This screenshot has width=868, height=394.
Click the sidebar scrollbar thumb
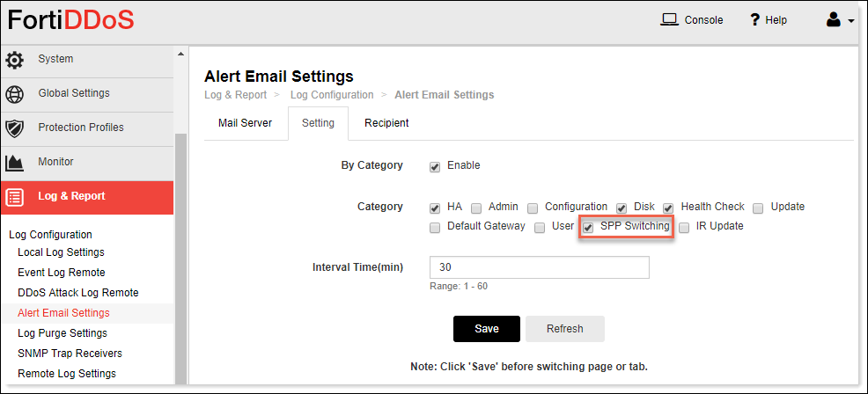[180, 259]
